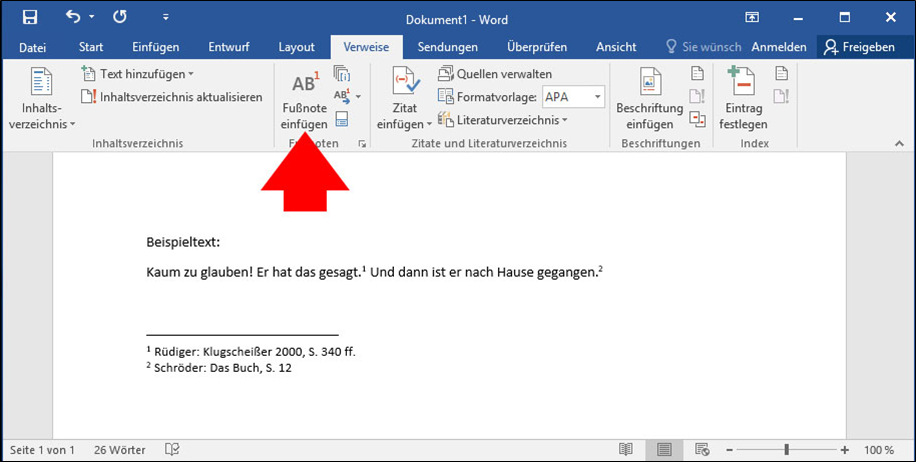Expand the Literaturverzeichnis dropdown
916x462 pixels.
(x=503, y=120)
